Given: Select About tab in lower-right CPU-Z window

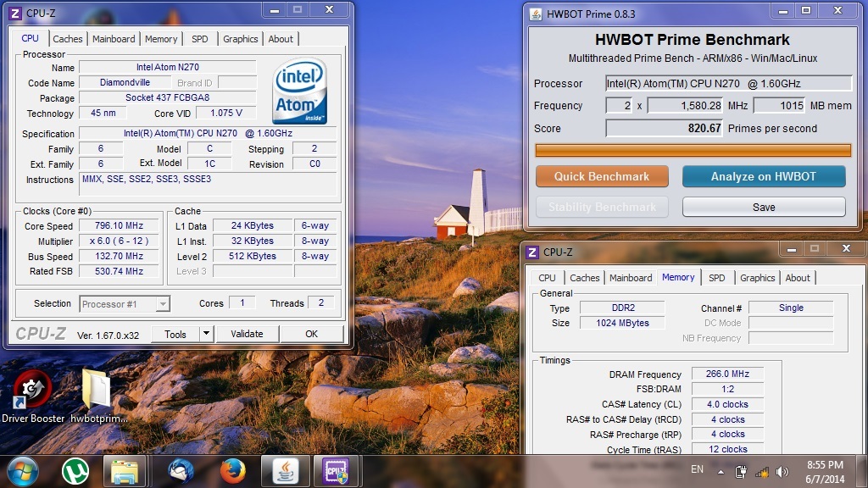Looking at the screenshot, I should click(797, 278).
